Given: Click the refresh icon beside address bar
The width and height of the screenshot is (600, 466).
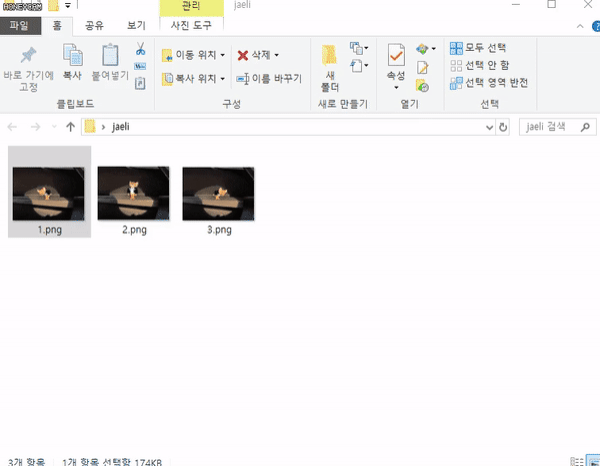Looking at the screenshot, I should click(503, 127).
